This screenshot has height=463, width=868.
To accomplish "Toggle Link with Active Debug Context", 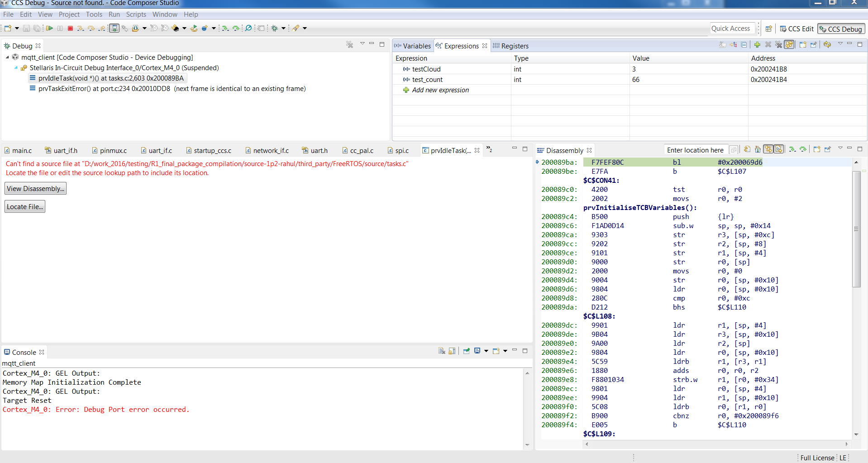I will click(768, 150).
